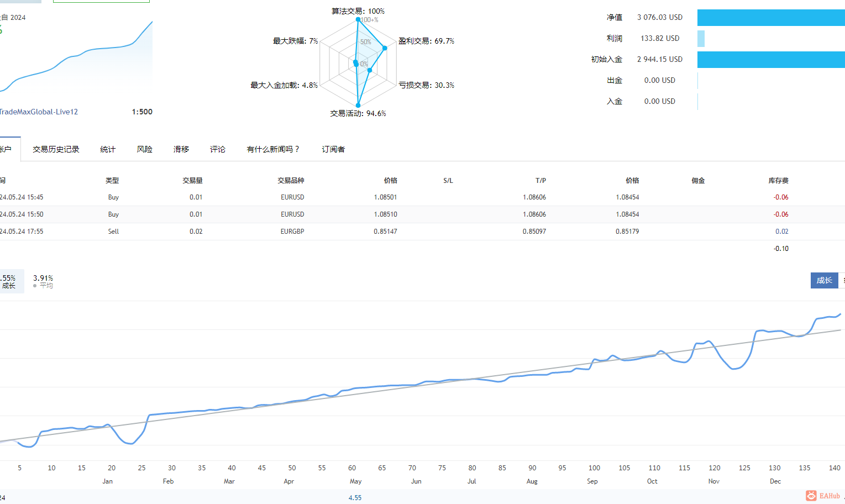The height and width of the screenshot is (504, 845).
Task: Click the radar data point for 交易活动
Action: [x=358, y=105]
